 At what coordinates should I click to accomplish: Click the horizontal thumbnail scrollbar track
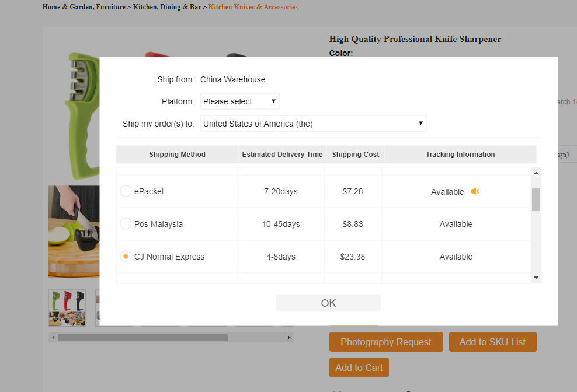tap(257, 337)
